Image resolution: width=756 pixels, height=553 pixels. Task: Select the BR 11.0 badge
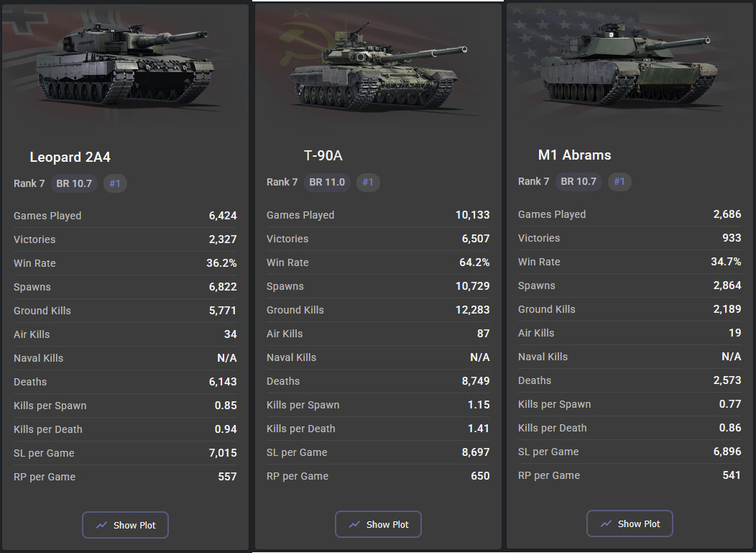point(327,182)
